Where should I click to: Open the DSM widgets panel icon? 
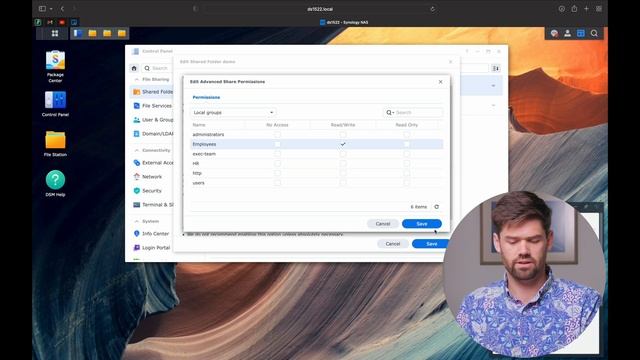point(580,33)
